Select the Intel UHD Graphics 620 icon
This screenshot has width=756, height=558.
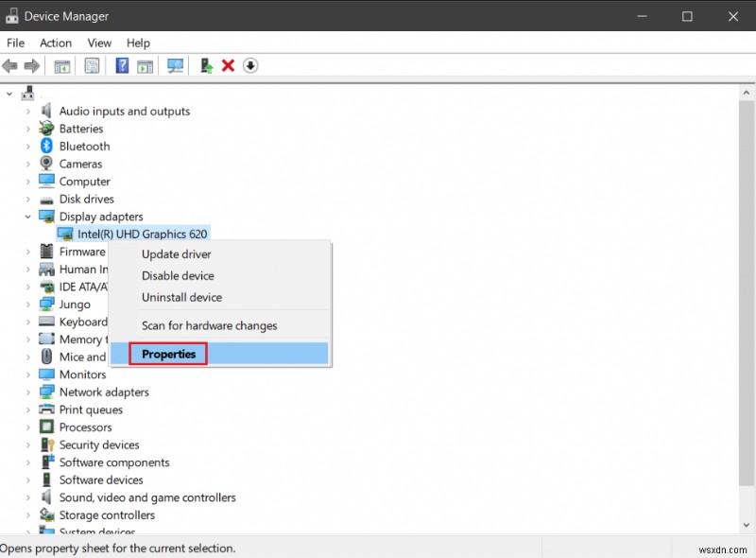pyautogui.click(x=65, y=235)
